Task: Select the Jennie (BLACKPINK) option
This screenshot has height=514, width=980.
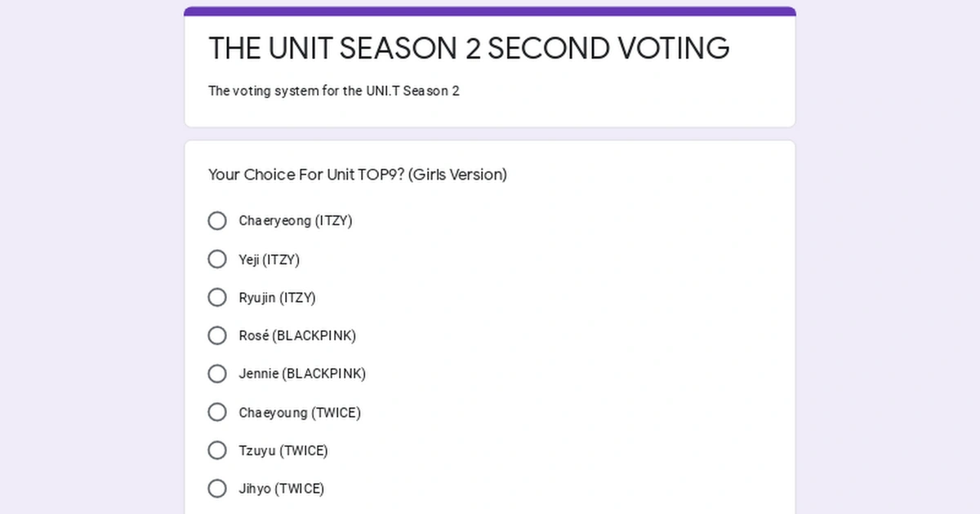Action: pyautogui.click(x=217, y=374)
